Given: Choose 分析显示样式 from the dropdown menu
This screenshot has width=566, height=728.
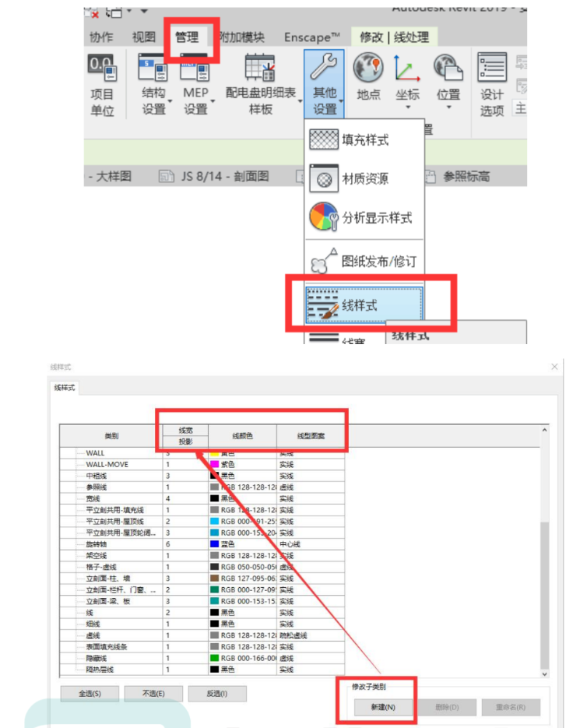Looking at the screenshot, I should point(364,216).
